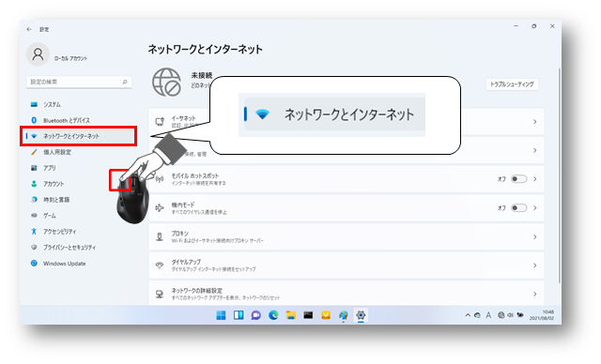Screen dimensions: 601x364
Task: Click the 未接続 globe status icon
Action: click(x=166, y=83)
